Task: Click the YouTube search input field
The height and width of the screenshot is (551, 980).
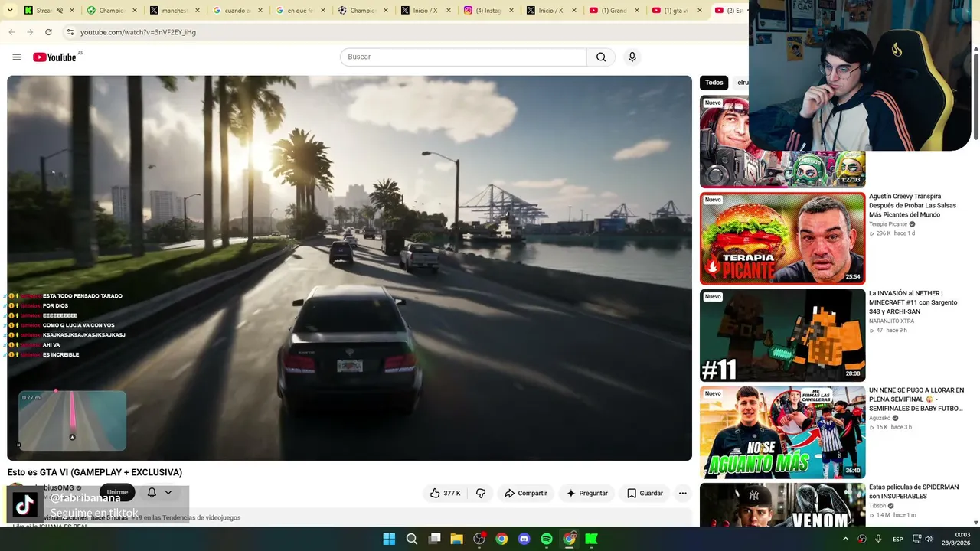Action: (x=463, y=57)
